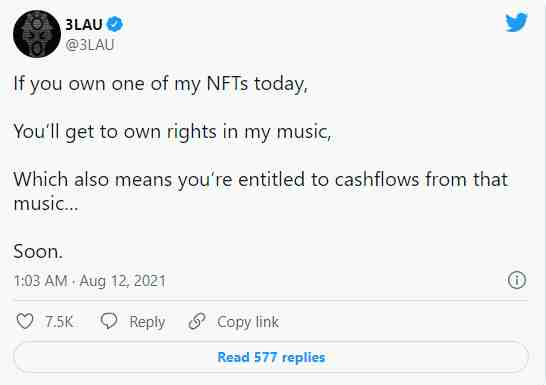Click the 7.5K like count
The height and width of the screenshot is (385, 546).
click(59, 322)
